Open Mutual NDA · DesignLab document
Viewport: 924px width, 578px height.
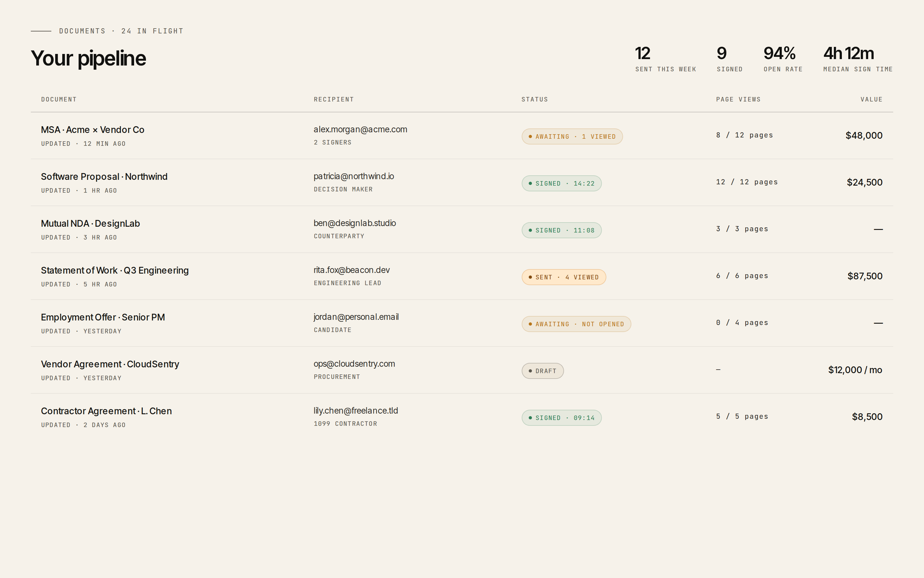click(x=90, y=223)
